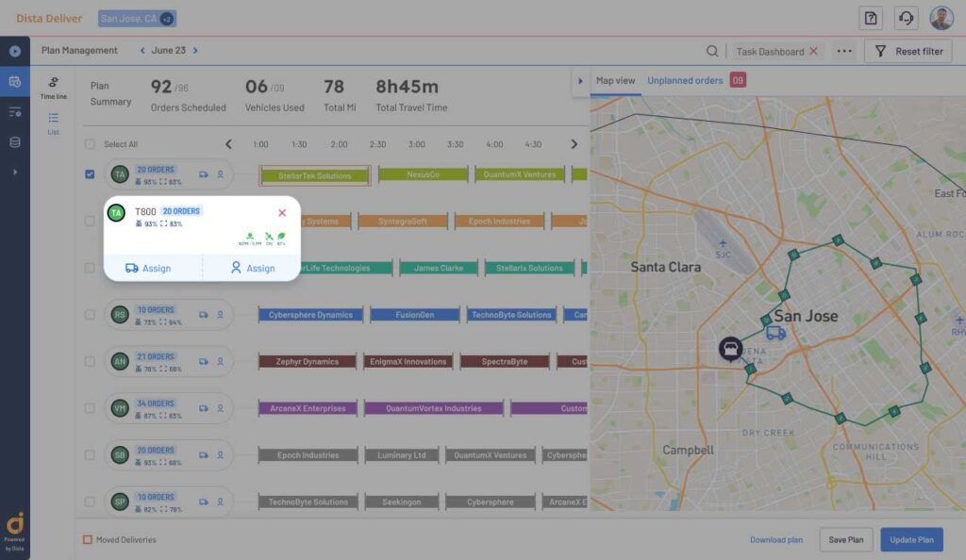Click the Download plan link
This screenshot has height=560, width=966.
(x=775, y=539)
